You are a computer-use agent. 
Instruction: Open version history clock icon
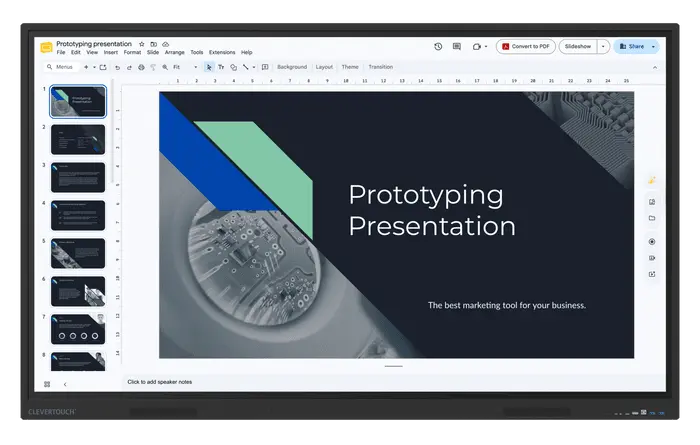pos(438,46)
